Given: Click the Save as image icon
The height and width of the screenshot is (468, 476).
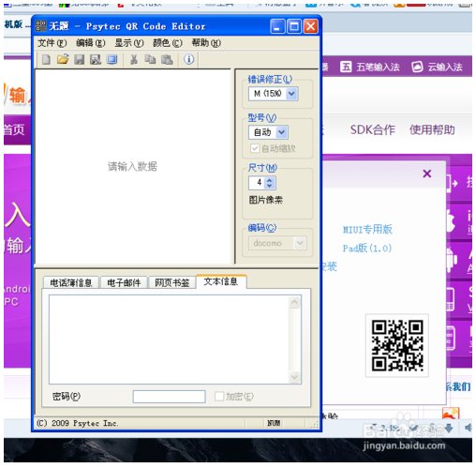Looking at the screenshot, I should [96, 59].
